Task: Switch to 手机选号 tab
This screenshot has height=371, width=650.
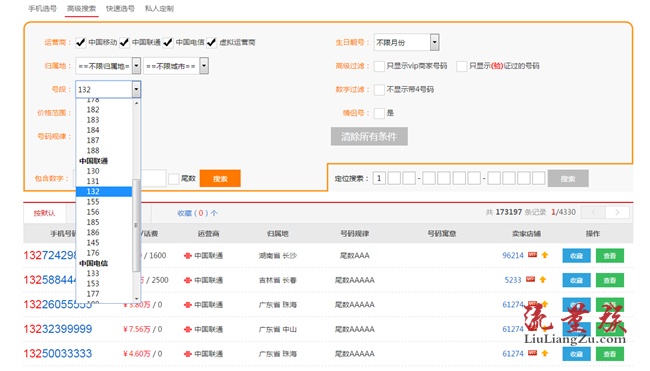Action: pos(42,8)
